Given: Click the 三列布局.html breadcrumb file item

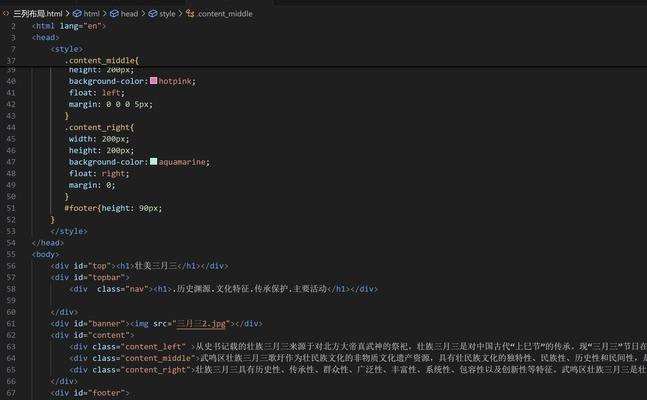Looking at the screenshot, I should pos(38,14).
